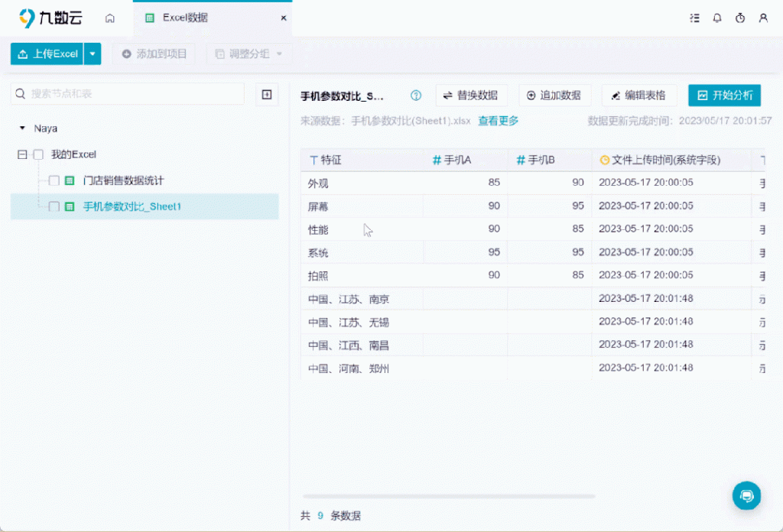This screenshot has width=783, height=532.
Task: Check the 我的Excel folder checkbox
Action: [38, 154]
